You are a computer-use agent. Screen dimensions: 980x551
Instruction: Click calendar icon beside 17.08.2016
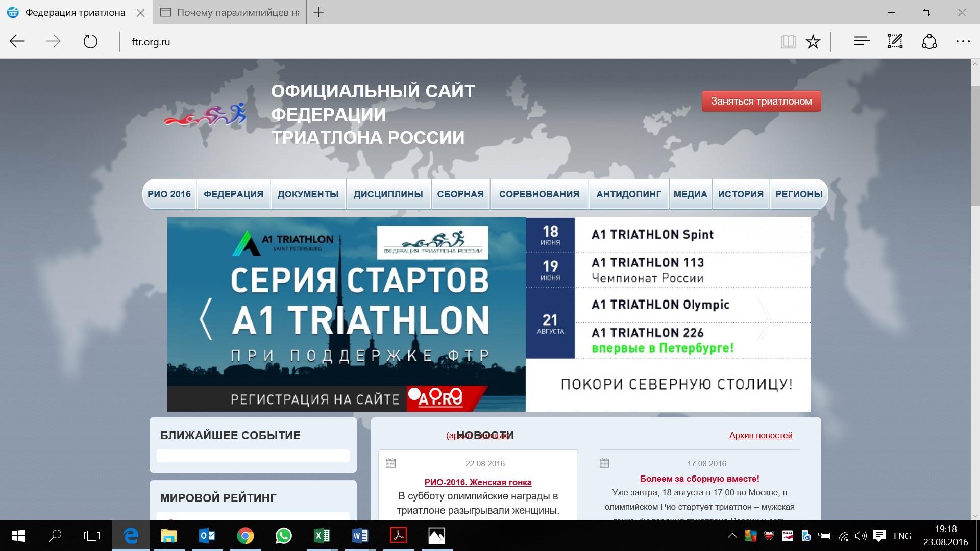(x=604, y=463)
